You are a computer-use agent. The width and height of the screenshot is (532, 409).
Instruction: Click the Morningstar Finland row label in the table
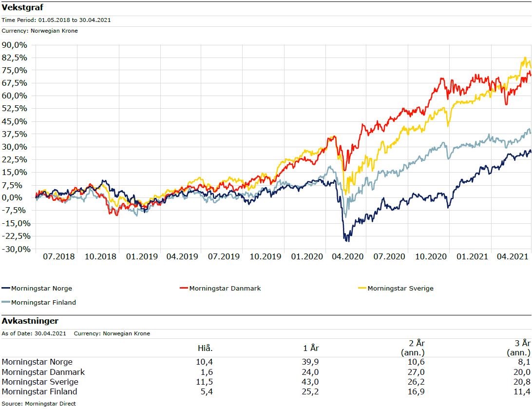point(39,391)
